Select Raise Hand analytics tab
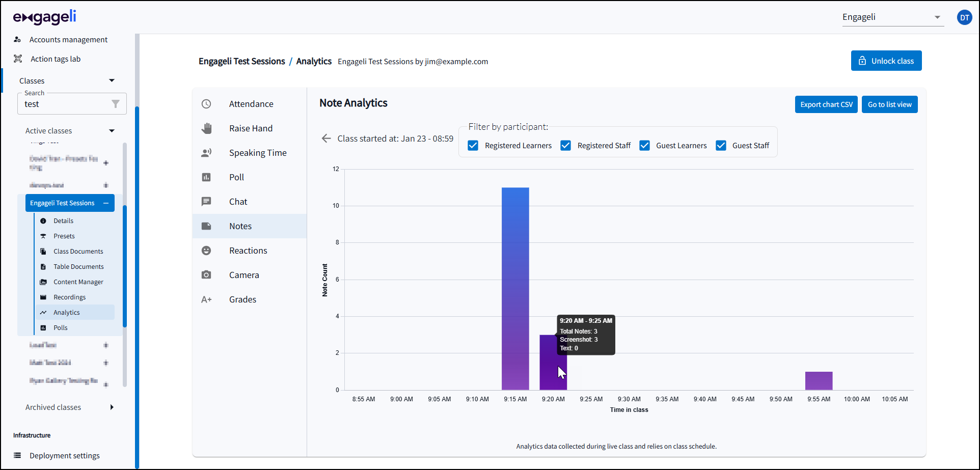 coord(250,128)
